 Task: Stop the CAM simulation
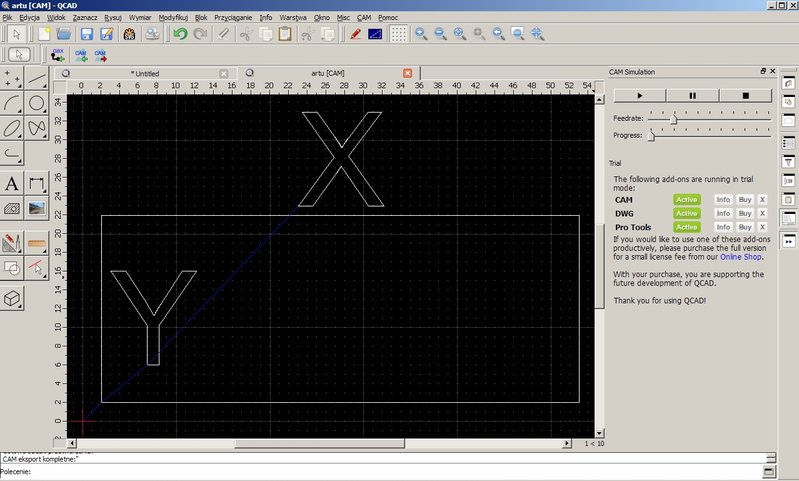745,95
